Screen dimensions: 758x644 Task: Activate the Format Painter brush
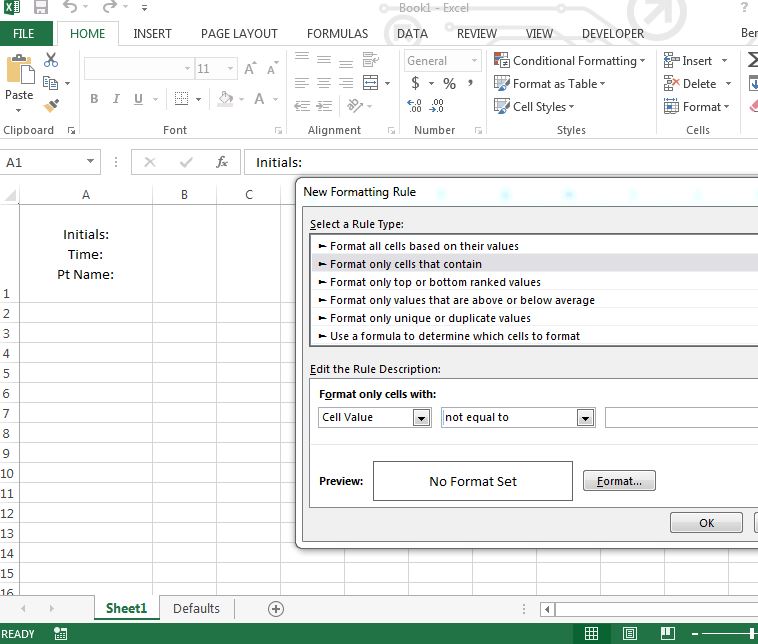[x=51, y=105]
